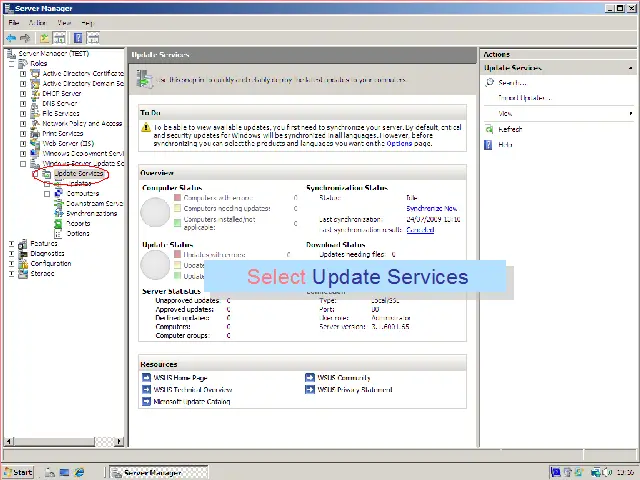Click right arrow of tree horizontal scrollbar

pos(119,441)
